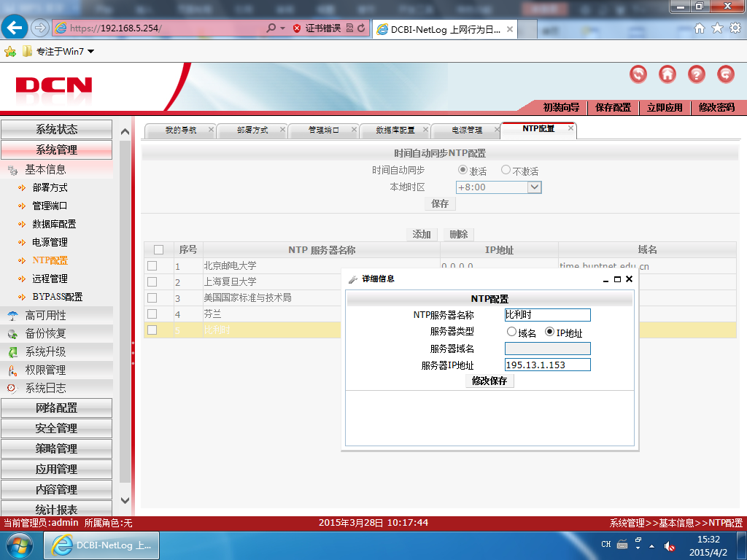The image size is (747, 560).
Task: Switch to the 部署方式 tab
Action: tap(252, 130)
